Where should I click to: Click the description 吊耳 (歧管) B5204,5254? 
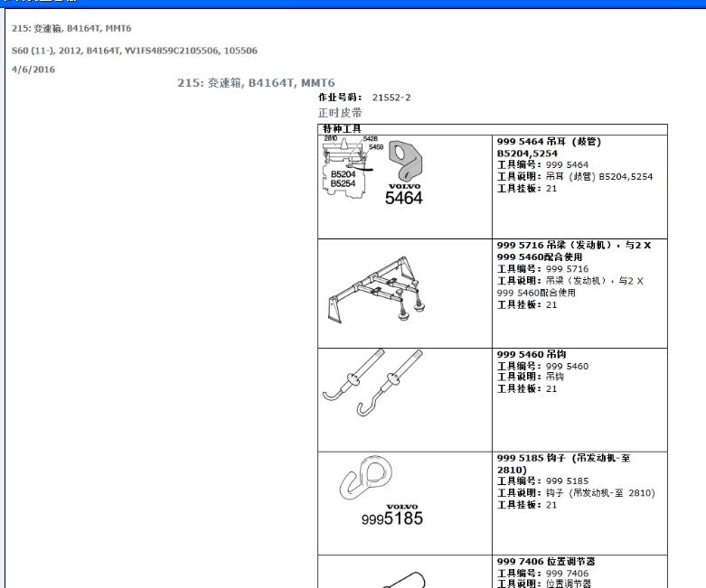pyautogui.click(x=599, y=177)
